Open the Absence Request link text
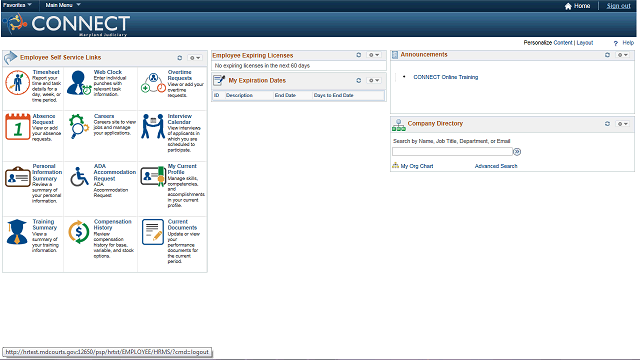This screenshot has width=640, height=360. coord(44,119)
